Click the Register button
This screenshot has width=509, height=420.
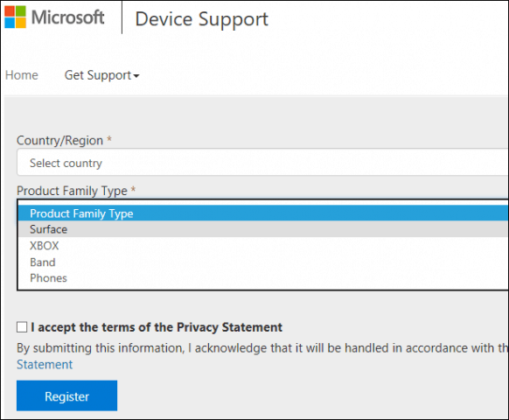[x=66, y=395]
